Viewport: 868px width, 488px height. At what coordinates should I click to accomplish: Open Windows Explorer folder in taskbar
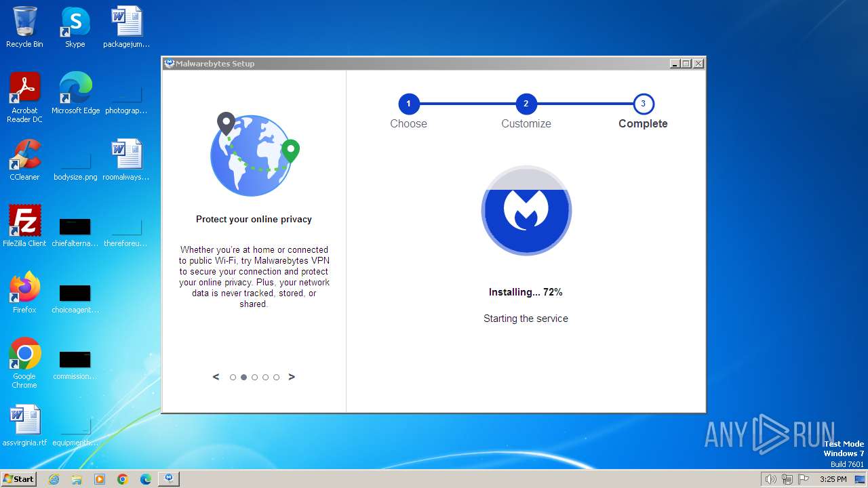coord(77,479)
